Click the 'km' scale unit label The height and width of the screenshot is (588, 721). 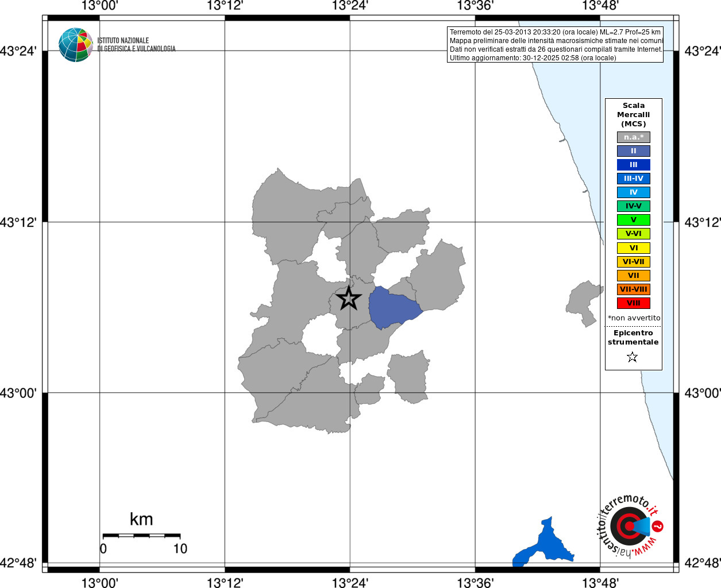pos(141,519)
